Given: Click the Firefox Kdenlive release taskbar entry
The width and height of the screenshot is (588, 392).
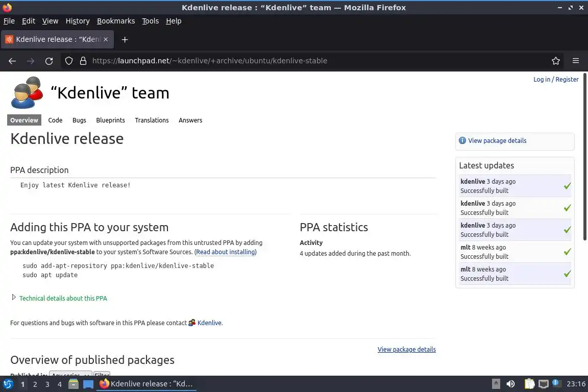Looking at the screenshot, I should coord(146,384).
